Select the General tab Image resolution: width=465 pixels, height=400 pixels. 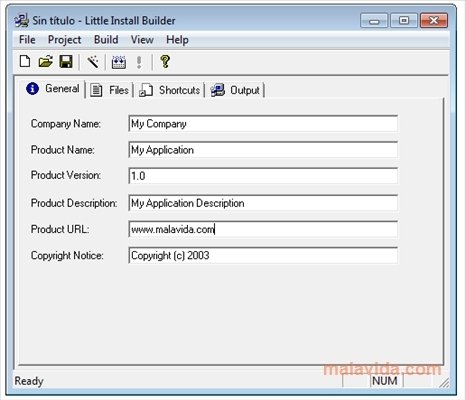(53, 89)
